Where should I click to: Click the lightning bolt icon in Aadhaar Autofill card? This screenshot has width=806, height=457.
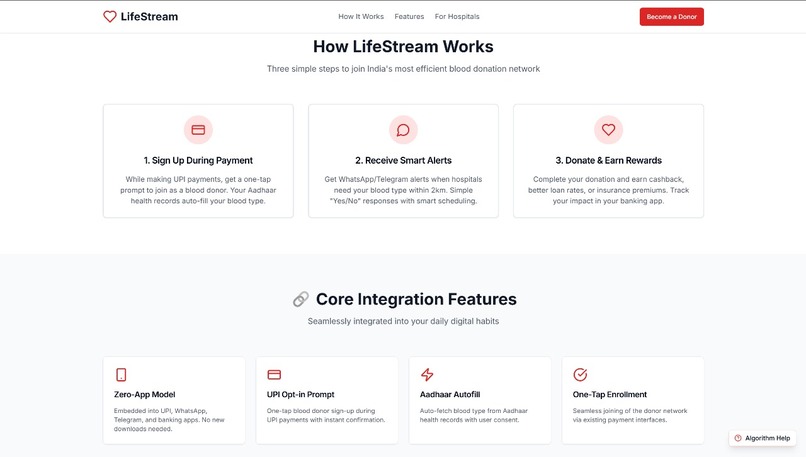point(427,374)
